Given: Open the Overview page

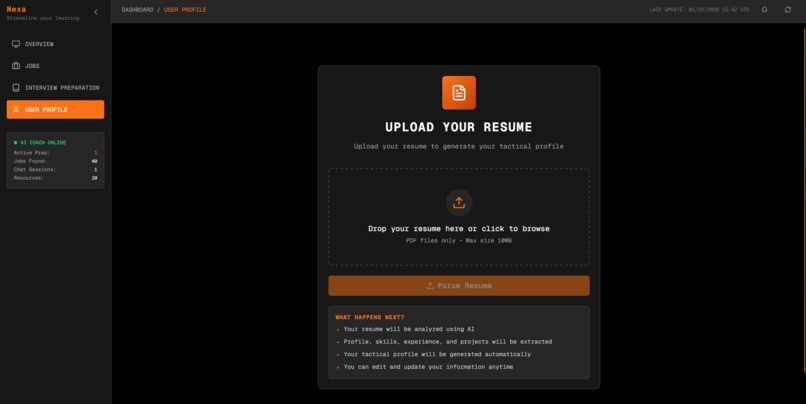Looking at the screenshot, I should coord(56,44).
